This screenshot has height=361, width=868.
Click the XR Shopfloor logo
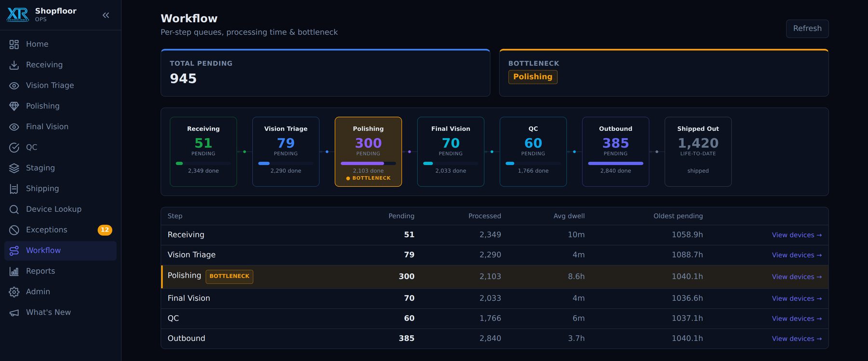click(18, 14)
